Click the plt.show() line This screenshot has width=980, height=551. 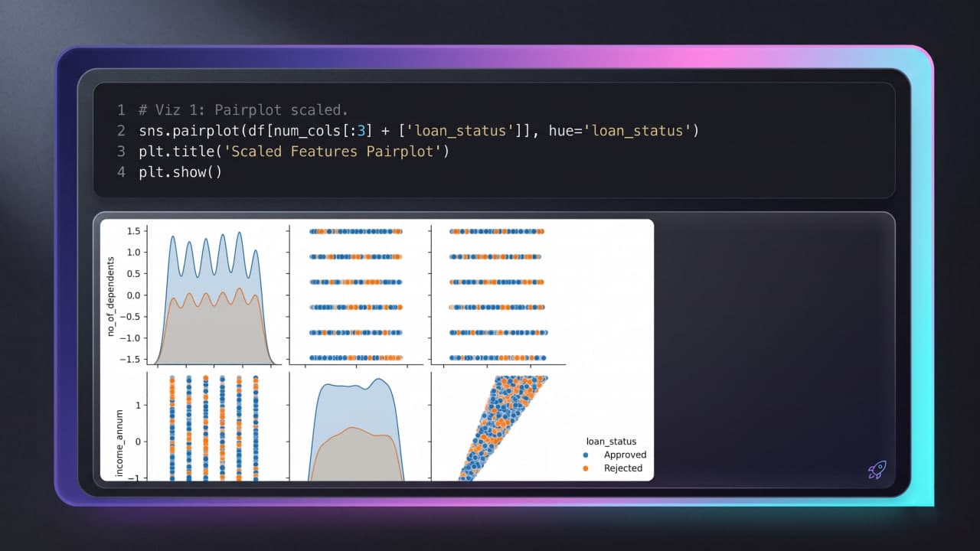click(180, 171)
